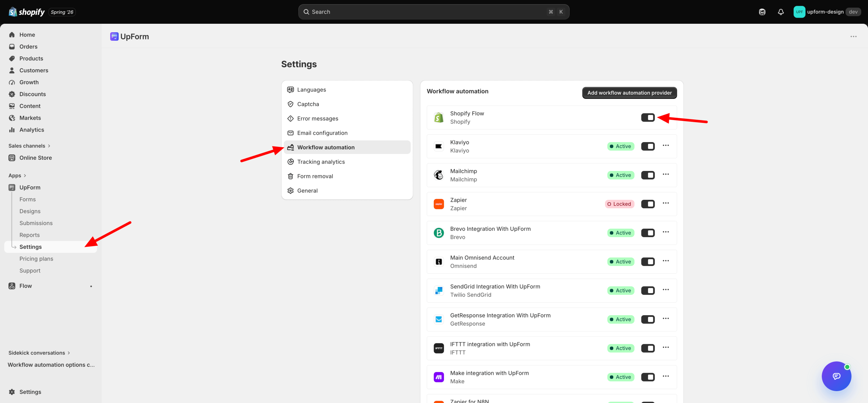The width and height of the screenshot is (868, 403).
Task: Click the Mailchimp monkey logo
Action: pos(439,175)
